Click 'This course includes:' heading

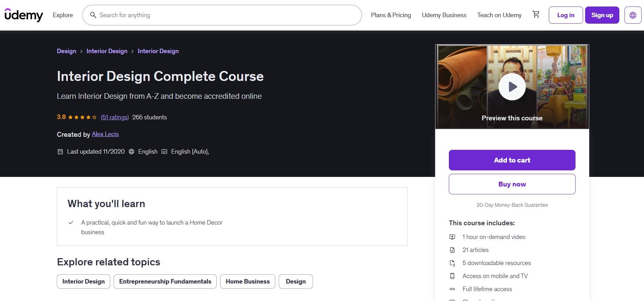click(482, 223)
